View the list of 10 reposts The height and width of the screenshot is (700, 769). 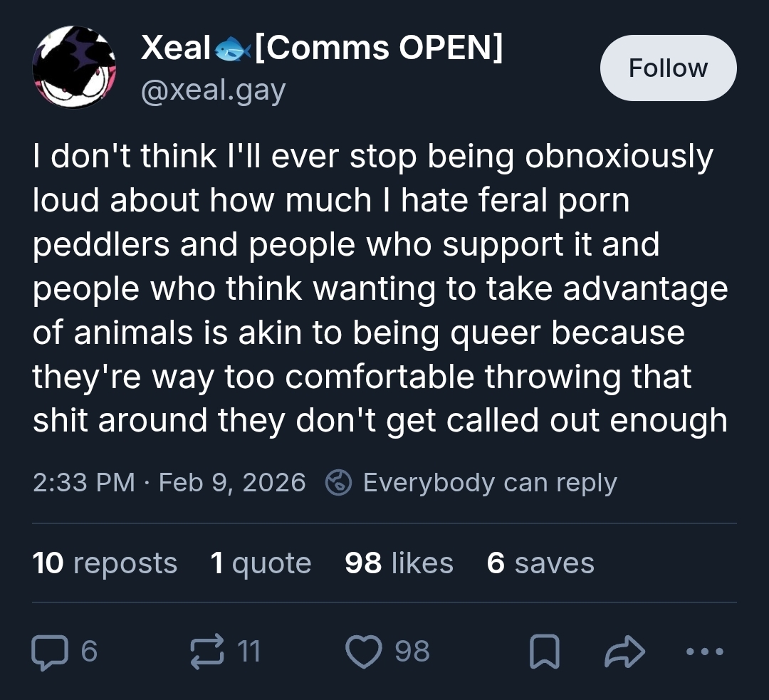105,563
